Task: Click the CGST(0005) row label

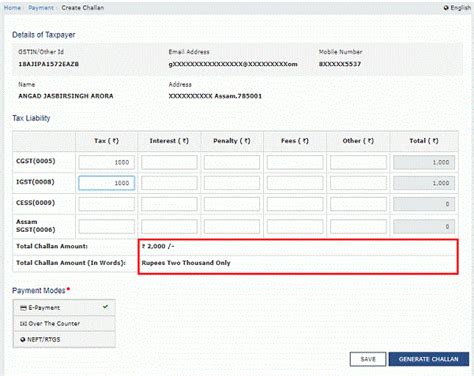Action: (x=36, y=161)
